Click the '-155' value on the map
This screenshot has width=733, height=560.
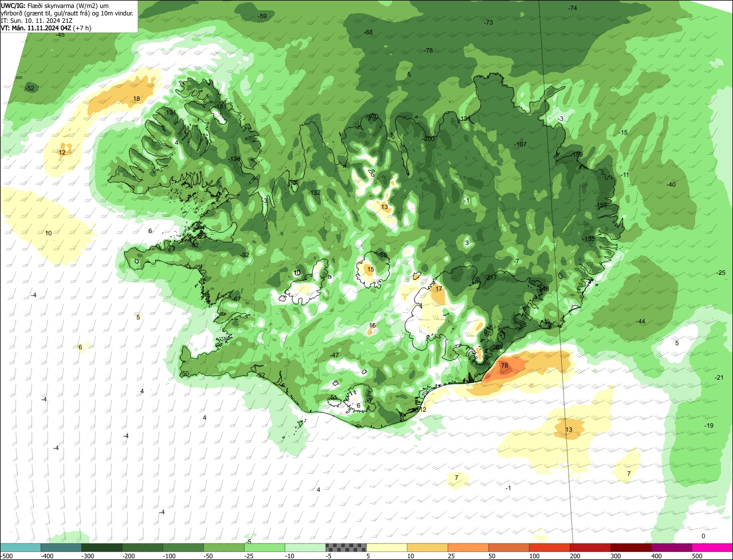(588, 239)
